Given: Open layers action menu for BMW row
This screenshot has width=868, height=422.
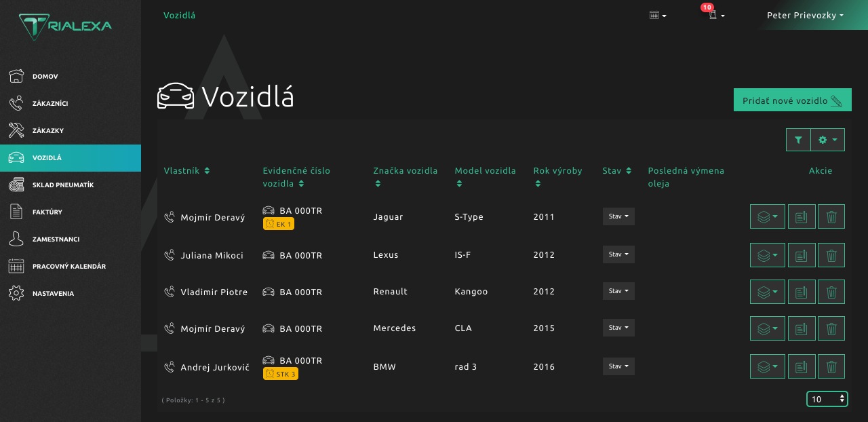Looking at the screenshot, I should pyautogui.click(x=768, y=366).
